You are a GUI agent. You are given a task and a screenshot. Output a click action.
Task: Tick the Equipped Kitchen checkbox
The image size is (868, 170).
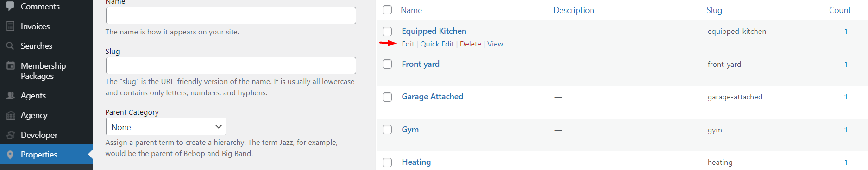(387, 32)
